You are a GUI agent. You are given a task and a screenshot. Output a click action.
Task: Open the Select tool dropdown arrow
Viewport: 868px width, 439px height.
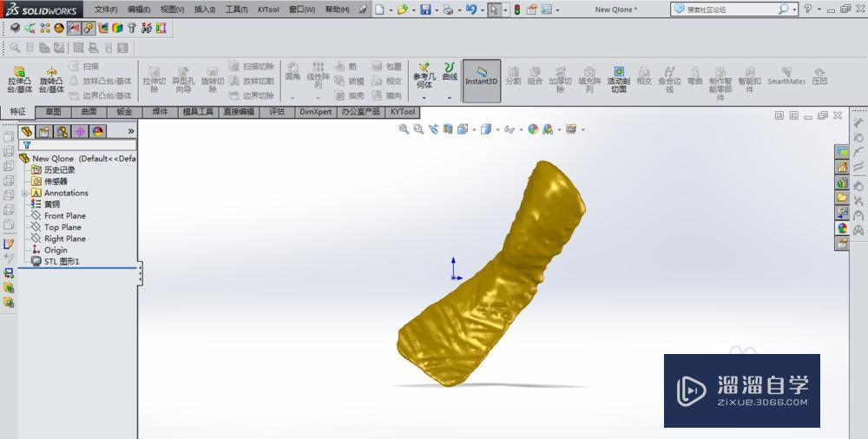click(x=505, y=10)
